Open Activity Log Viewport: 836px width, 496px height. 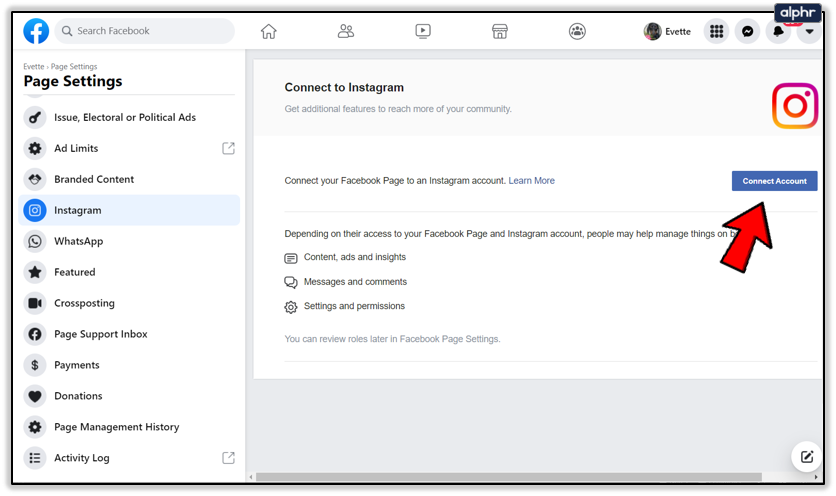coord(129,458)
